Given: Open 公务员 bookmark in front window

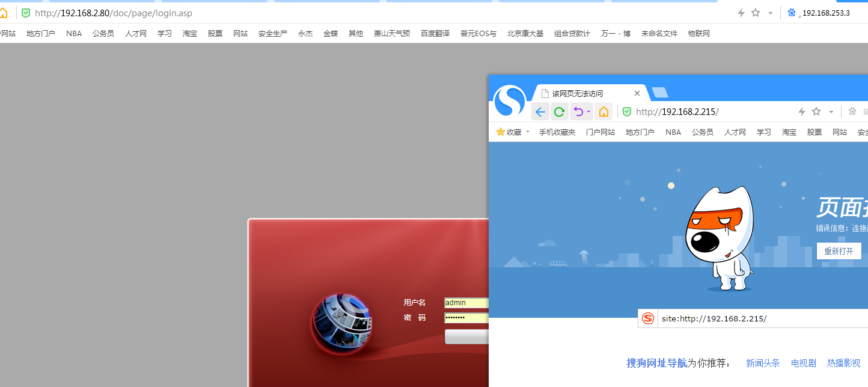Looking at the screenshot, I should (703, 132).
